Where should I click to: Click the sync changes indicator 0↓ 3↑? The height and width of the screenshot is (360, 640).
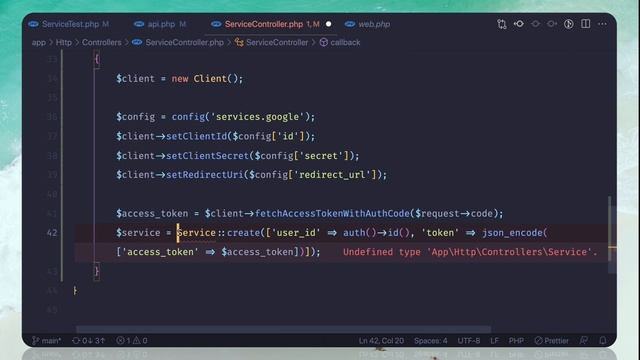89,340
